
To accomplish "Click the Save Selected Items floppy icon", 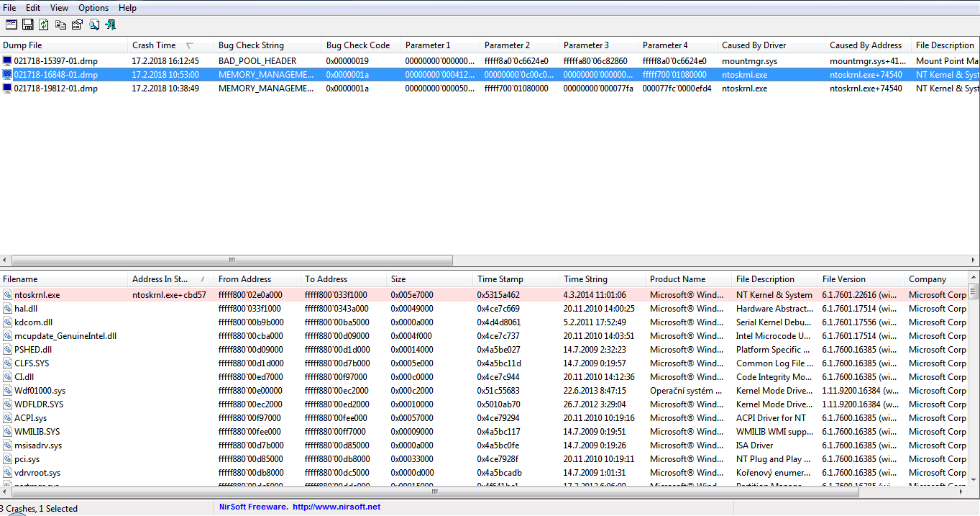I will click(27, 24).
